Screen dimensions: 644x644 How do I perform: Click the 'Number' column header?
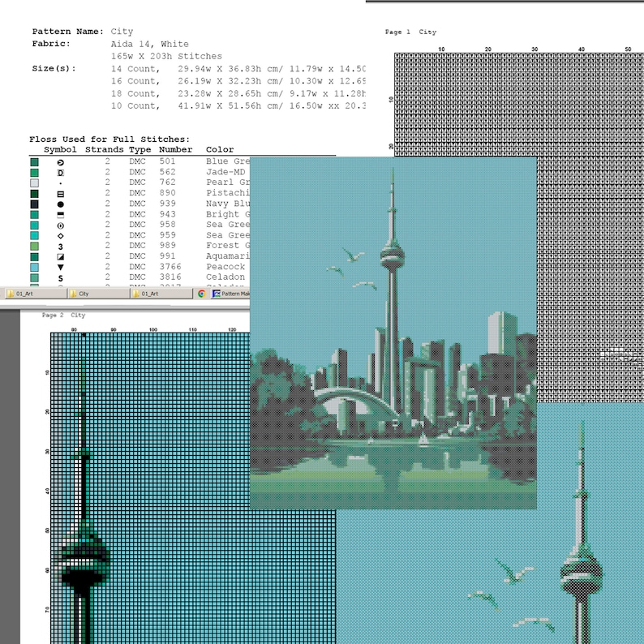click(176, 149)
